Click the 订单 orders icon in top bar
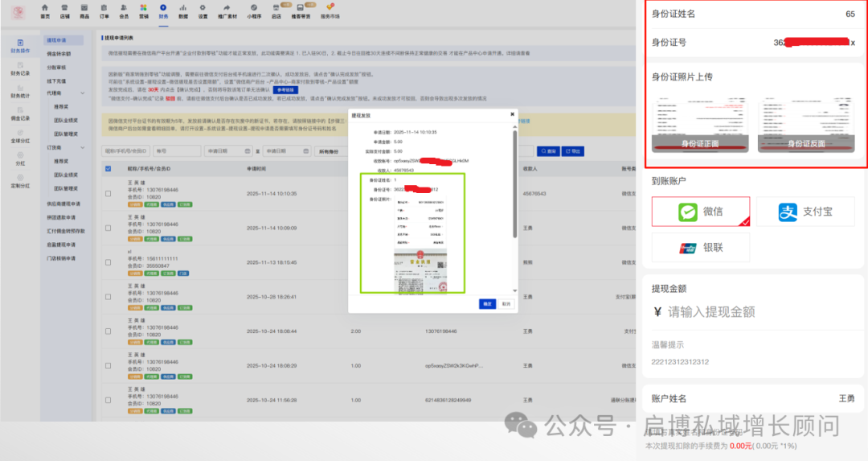 pyautogui.click(x=104, y=10)
